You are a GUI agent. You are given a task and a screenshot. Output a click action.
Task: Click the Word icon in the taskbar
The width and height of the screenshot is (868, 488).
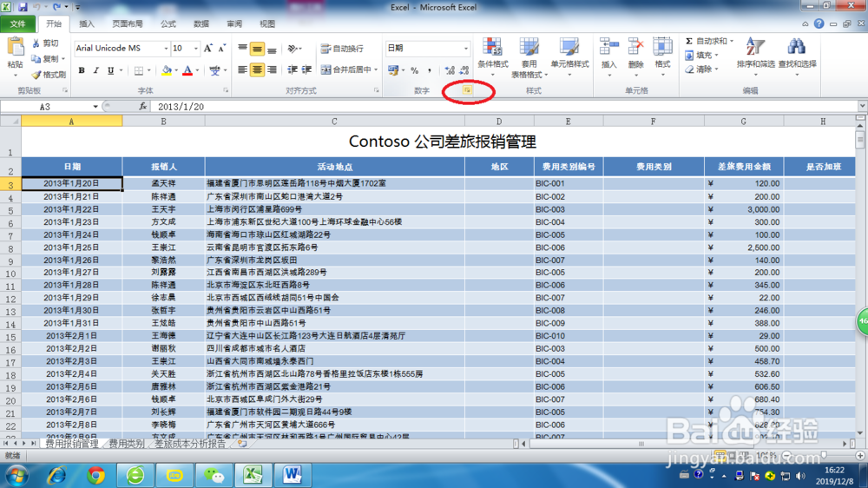[292, 475]
